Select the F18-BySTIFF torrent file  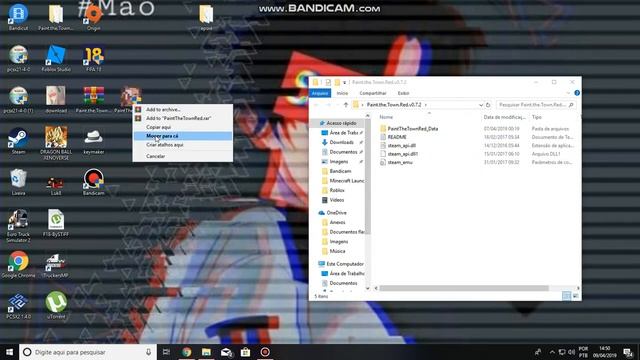(56, 223)
